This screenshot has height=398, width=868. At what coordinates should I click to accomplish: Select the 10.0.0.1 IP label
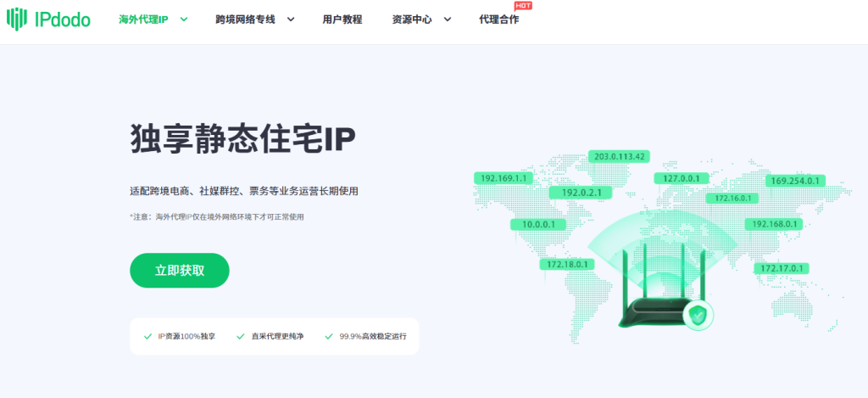(x=537, y=225)
